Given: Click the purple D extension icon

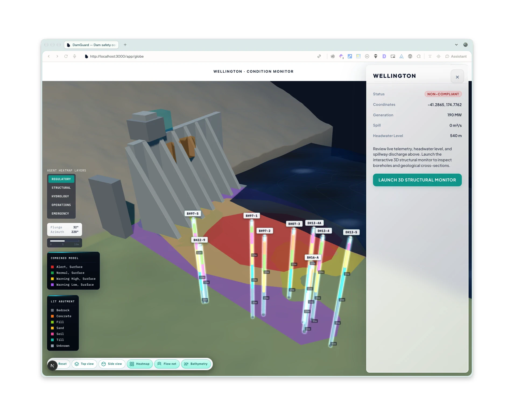Looking at the screenshot, I should (x=384, y=56).
